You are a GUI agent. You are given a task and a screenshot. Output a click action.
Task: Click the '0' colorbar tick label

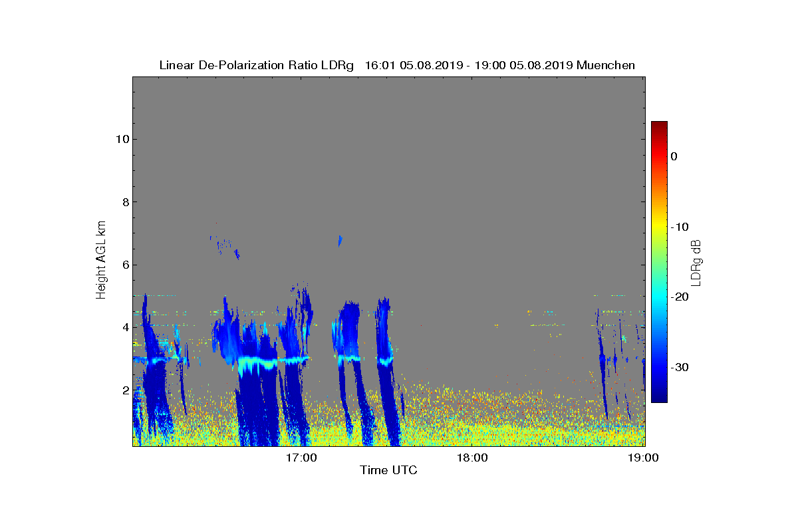point(674,156)
